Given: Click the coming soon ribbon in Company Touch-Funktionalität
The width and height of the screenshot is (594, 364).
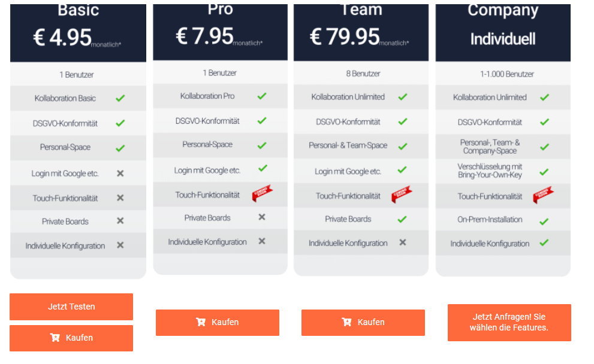Looking at the screenshot, I should click(x=543, y=195).
